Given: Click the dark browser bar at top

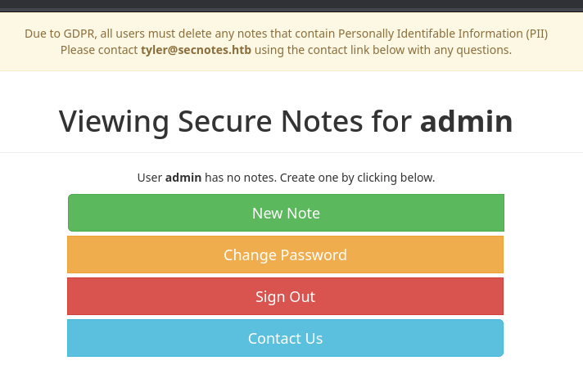Looking at the screenshot, I should (291, 6).
